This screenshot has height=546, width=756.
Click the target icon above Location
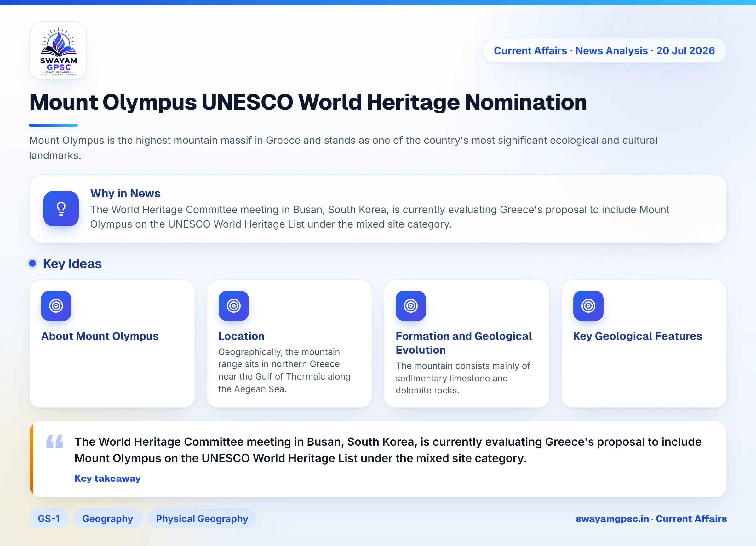234,305
